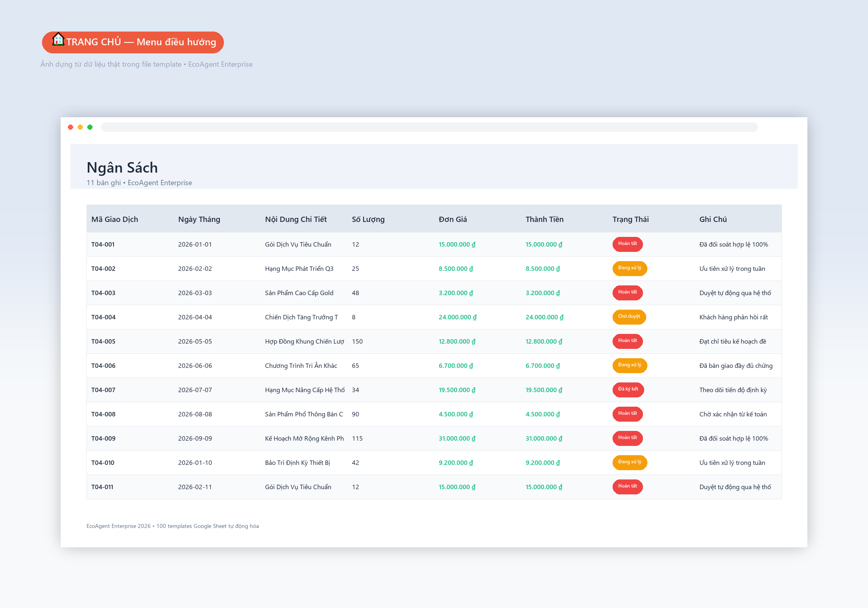Viewport: 868px width, 608px height.
Task: Click the red window dot
Action: [71, 127]
